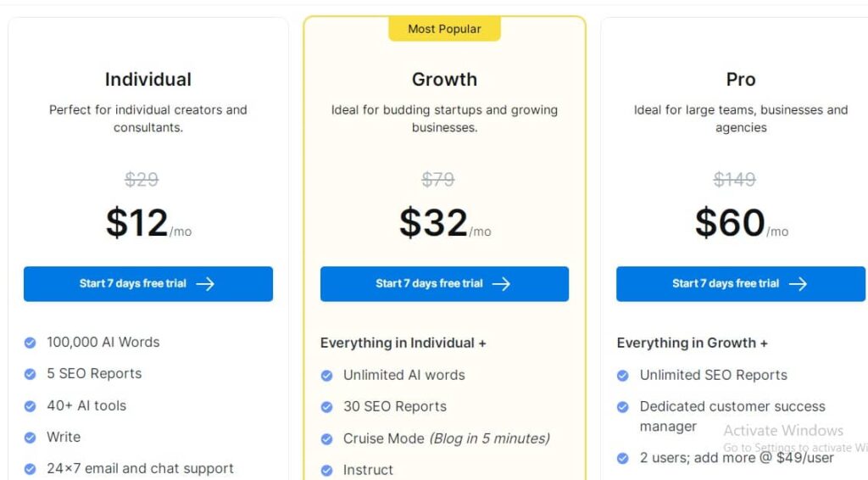
Task: Click the checkmark next to 30 SEO Reports
Action: pos(327,407)
